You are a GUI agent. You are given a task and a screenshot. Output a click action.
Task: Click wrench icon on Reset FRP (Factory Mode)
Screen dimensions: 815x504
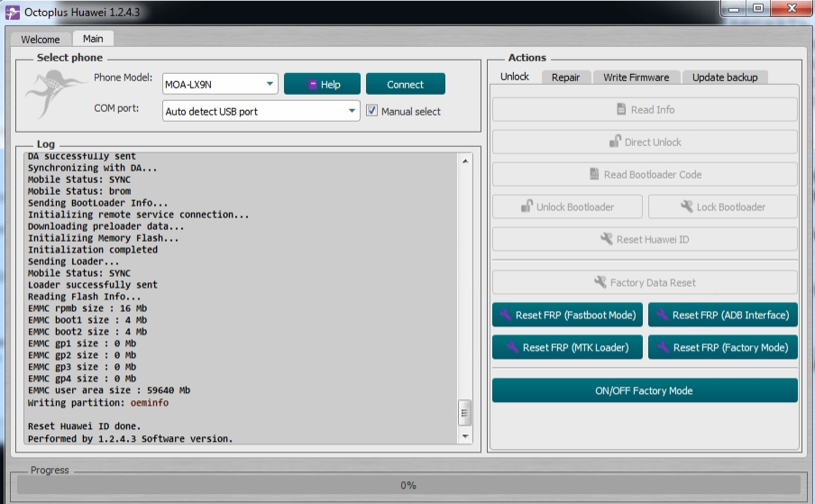[664, 346]
